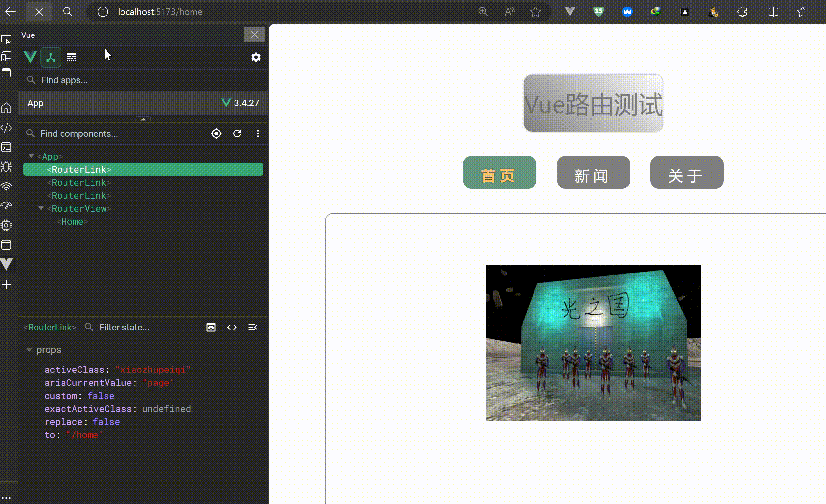Go back with the browser back arrow
The image size is (826, 504).
pyautogui.click(x=10, y=12)
